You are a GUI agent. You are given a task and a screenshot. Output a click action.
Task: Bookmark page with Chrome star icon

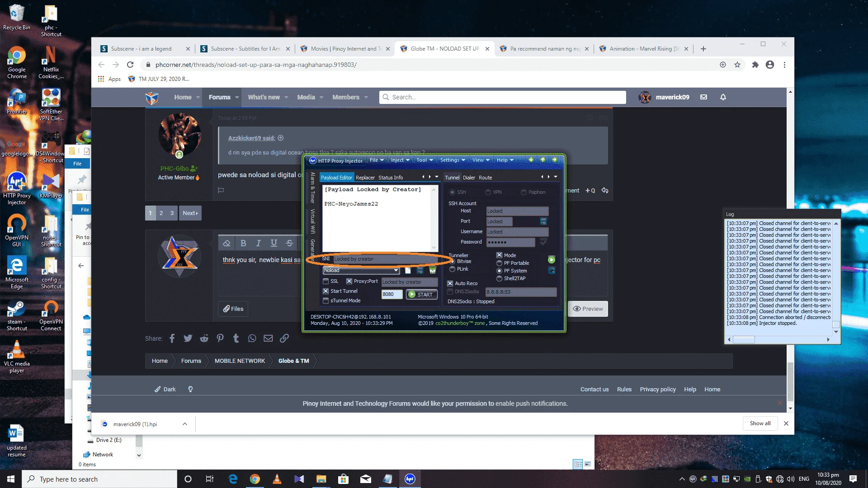tap(737, 65)
